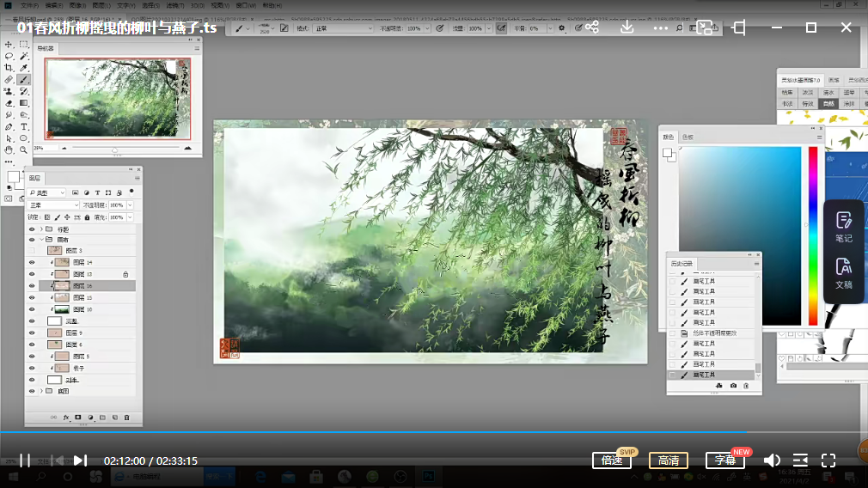
Task: Collapse the second open layer group
Action: click(x=41, y=240)
